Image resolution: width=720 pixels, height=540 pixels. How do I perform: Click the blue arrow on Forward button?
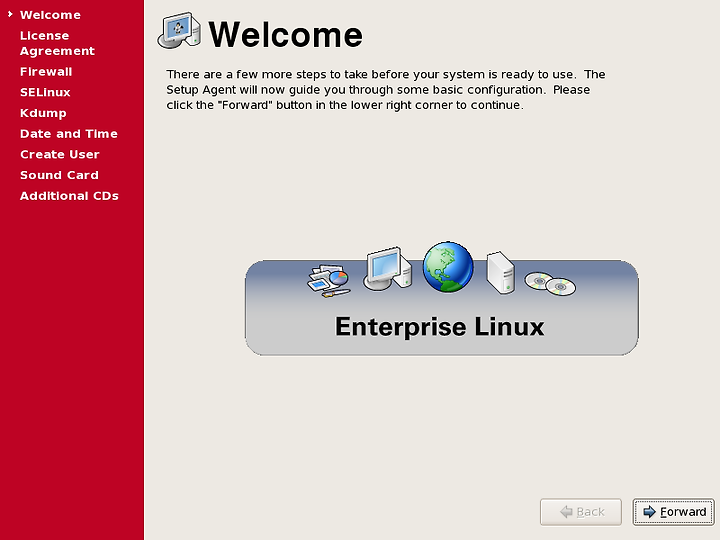[649, 512]
